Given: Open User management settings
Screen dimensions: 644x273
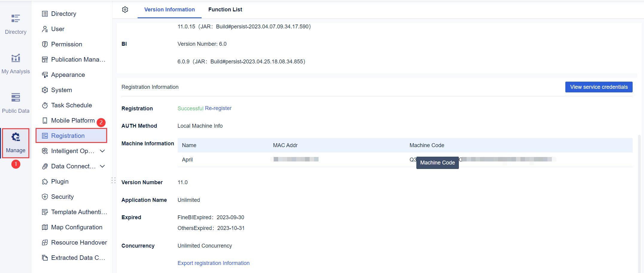Looking at the screenshot, I should point(58,29).
